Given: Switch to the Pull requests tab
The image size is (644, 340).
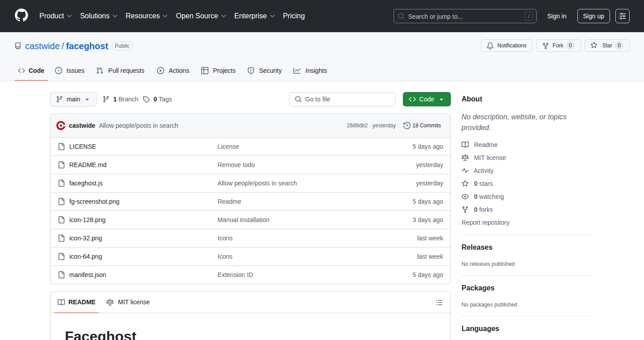Looking at the screenshot, I should pos(121,71).
